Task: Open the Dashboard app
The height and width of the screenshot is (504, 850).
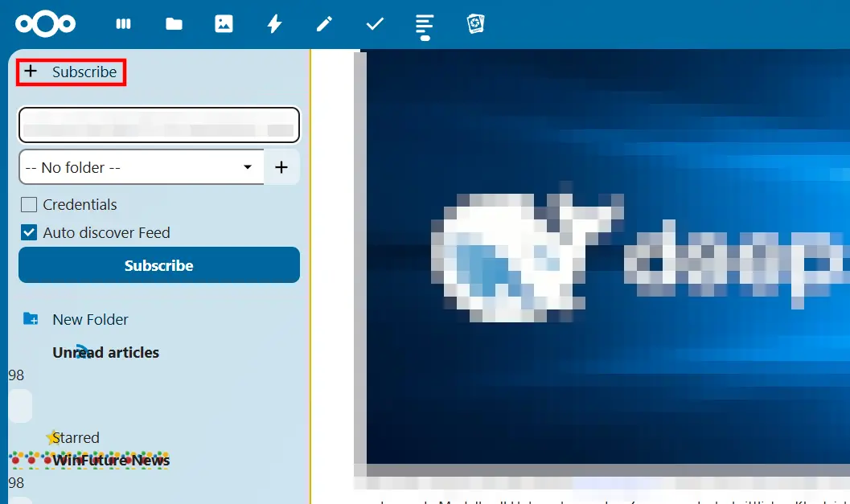Action: coord(123,24)
